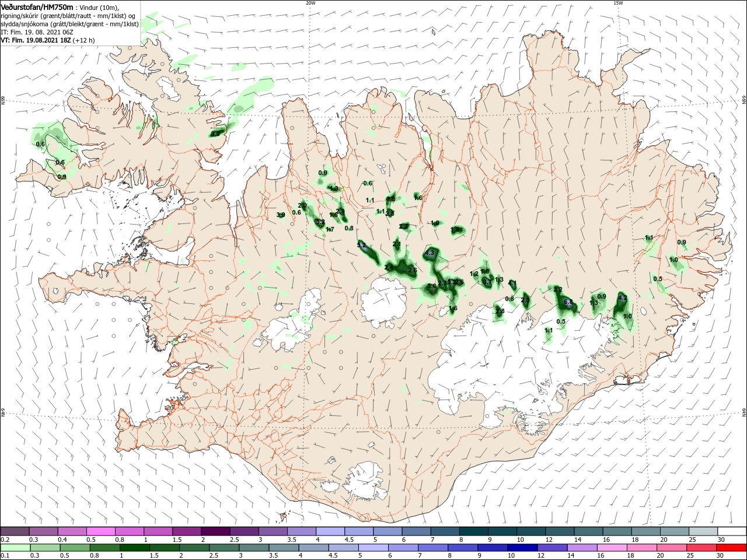Pick the grey-teal swatch labeled 18 in upper legend

[x=646, y=531]
